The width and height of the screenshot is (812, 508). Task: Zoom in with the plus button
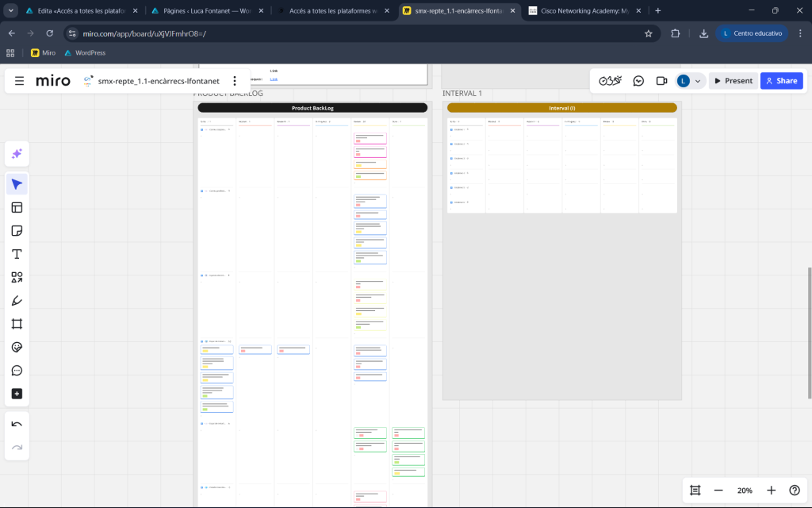click(771, 491)
